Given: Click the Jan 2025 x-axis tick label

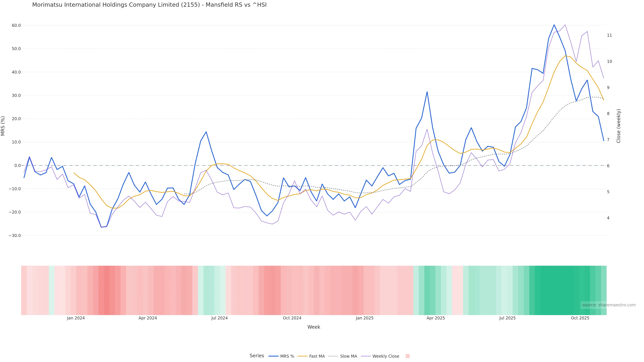Looking at the screenshot, I should pyautogui.click(x=364, y=318).
